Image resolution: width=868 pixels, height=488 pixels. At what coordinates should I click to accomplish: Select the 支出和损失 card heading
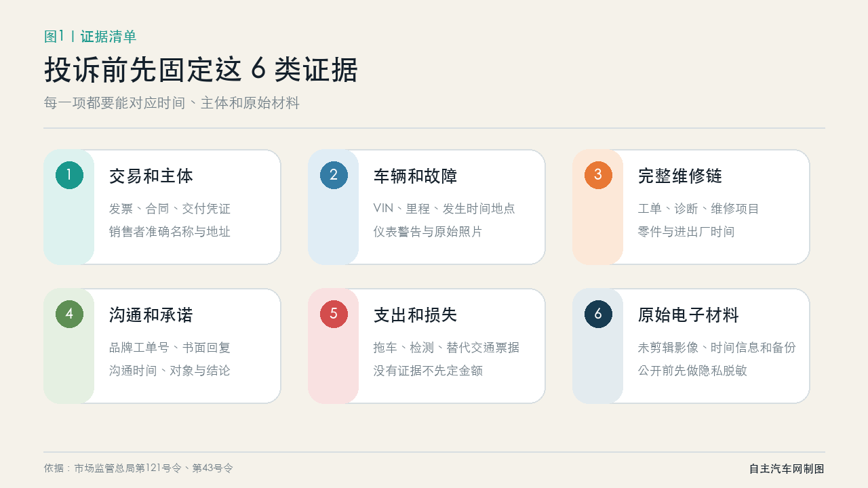coord(416,315)
